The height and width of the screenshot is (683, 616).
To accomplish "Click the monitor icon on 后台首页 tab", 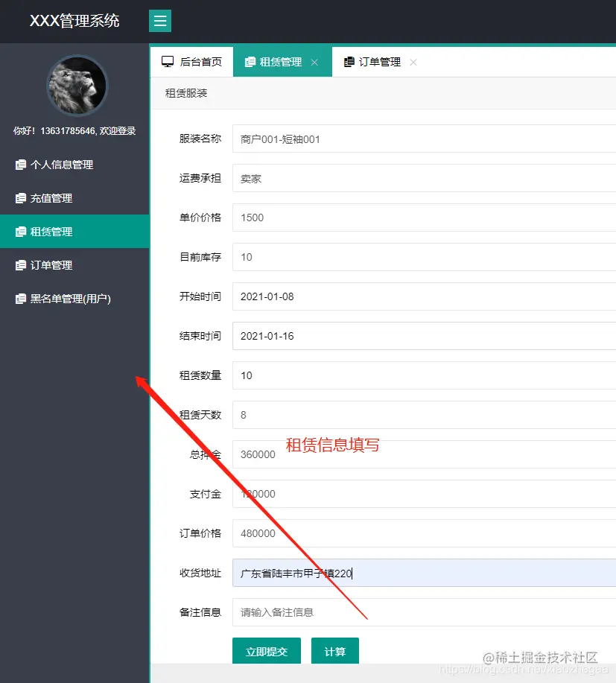I will [168, 61].
